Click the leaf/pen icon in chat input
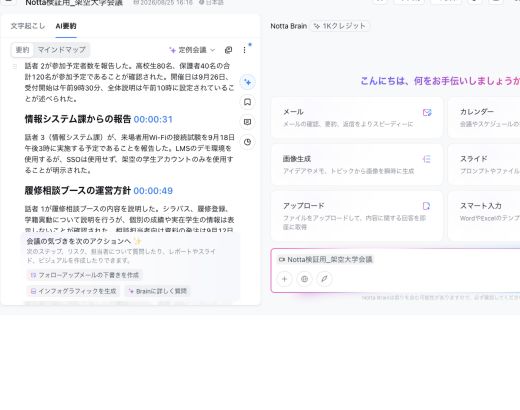 (324, 279)
